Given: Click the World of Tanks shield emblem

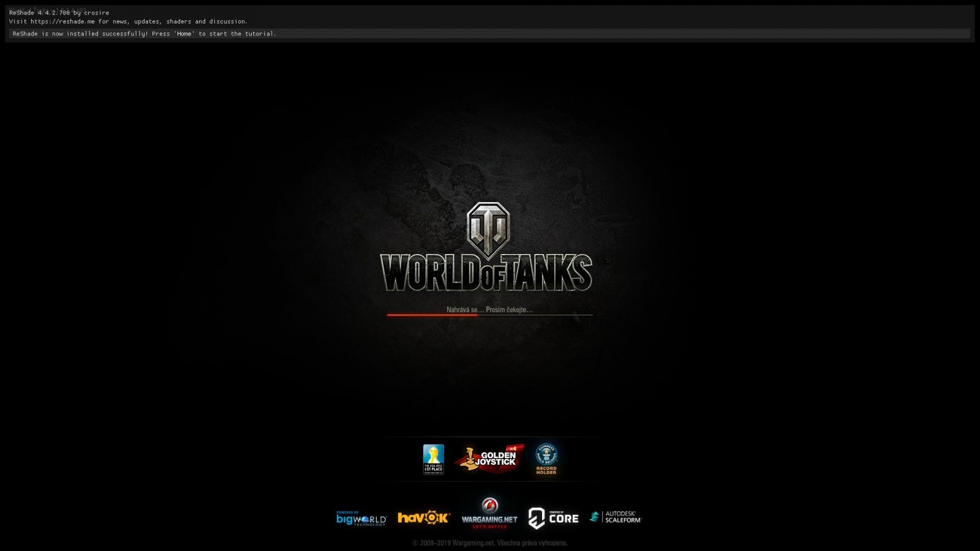Looking at the screenshot, I should point(488,229).
